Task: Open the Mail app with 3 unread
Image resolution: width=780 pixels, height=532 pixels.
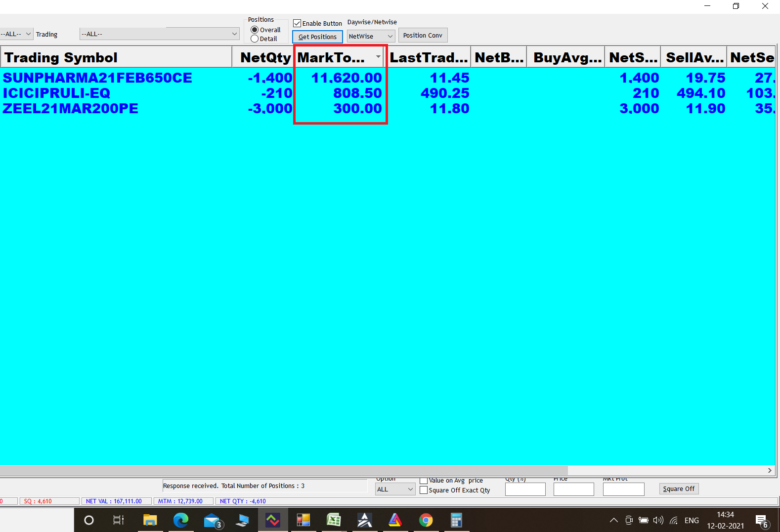Action: click(x=212, y=521)
